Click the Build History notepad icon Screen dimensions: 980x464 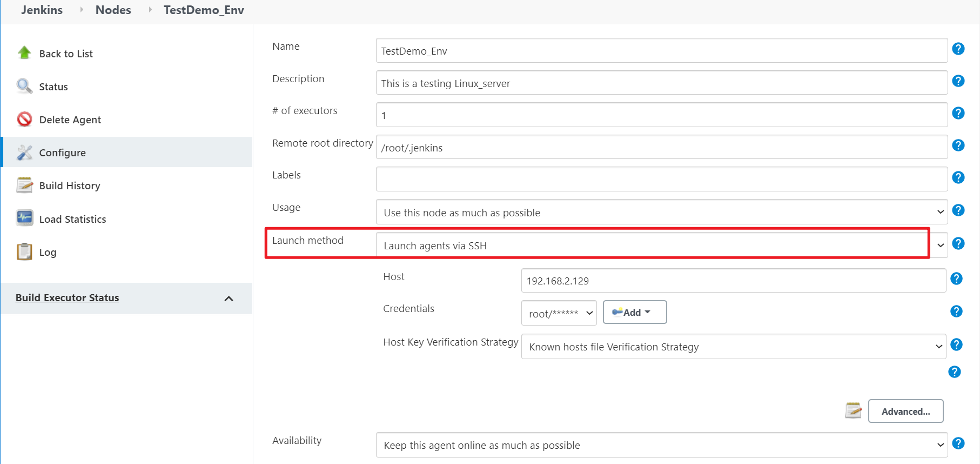click(x=24, y=185)
